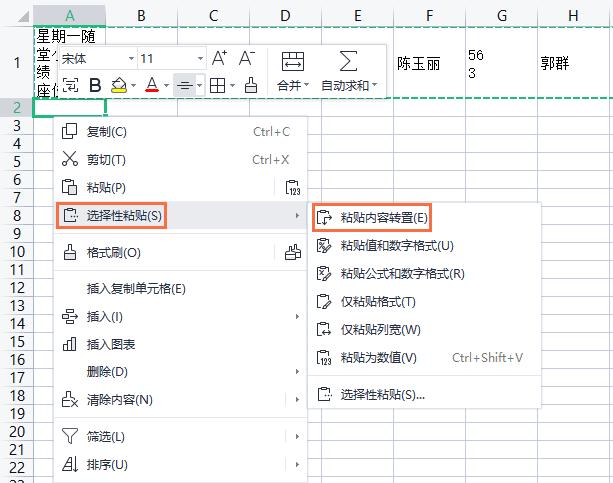Click cell containing 陈玉丽

(x=429, y=63)
